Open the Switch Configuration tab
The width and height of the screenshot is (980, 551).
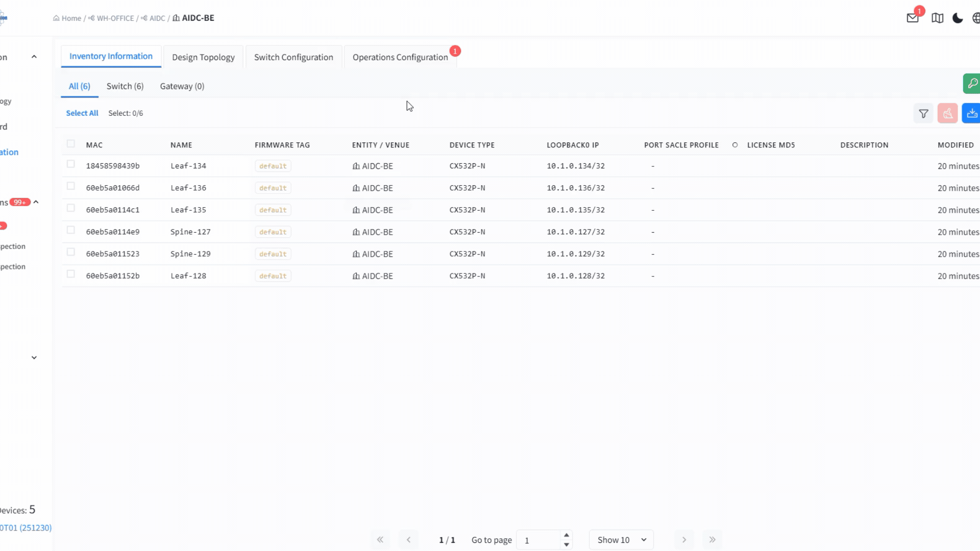(293, 57)
